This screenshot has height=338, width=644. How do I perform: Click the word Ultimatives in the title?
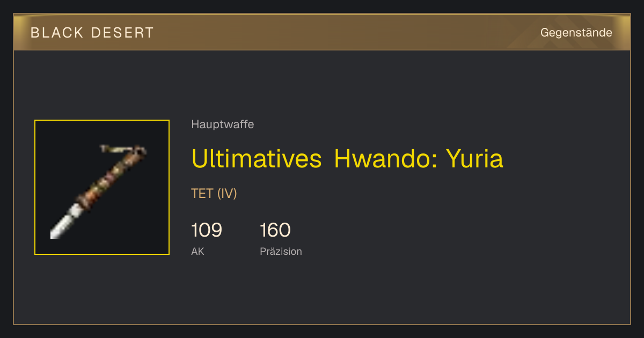pyautogui.click(x=257, y=158)
